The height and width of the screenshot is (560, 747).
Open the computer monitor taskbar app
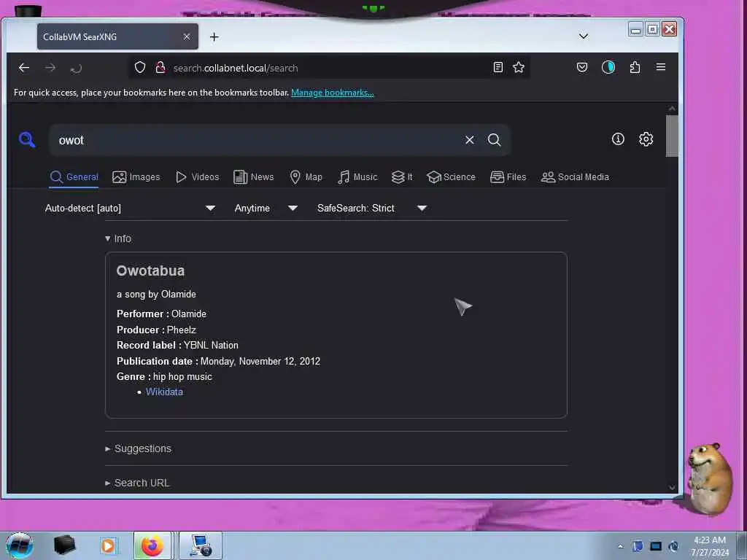(201, 545)
